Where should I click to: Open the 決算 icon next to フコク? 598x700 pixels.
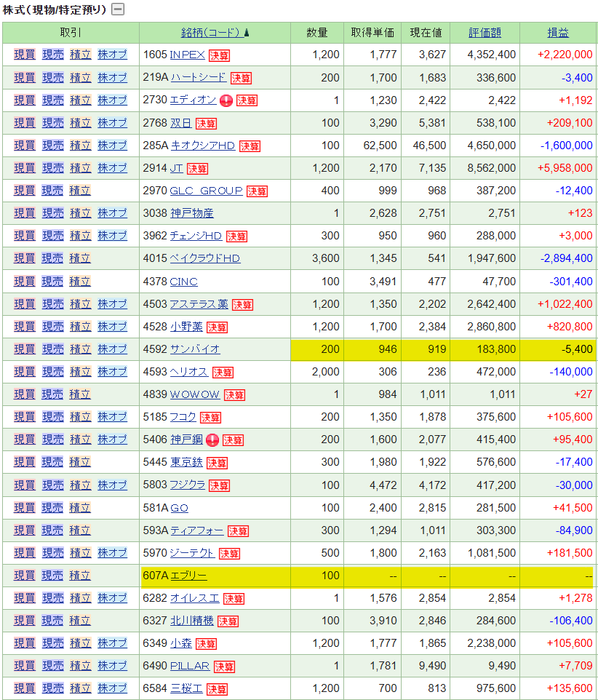click(211, 418)
